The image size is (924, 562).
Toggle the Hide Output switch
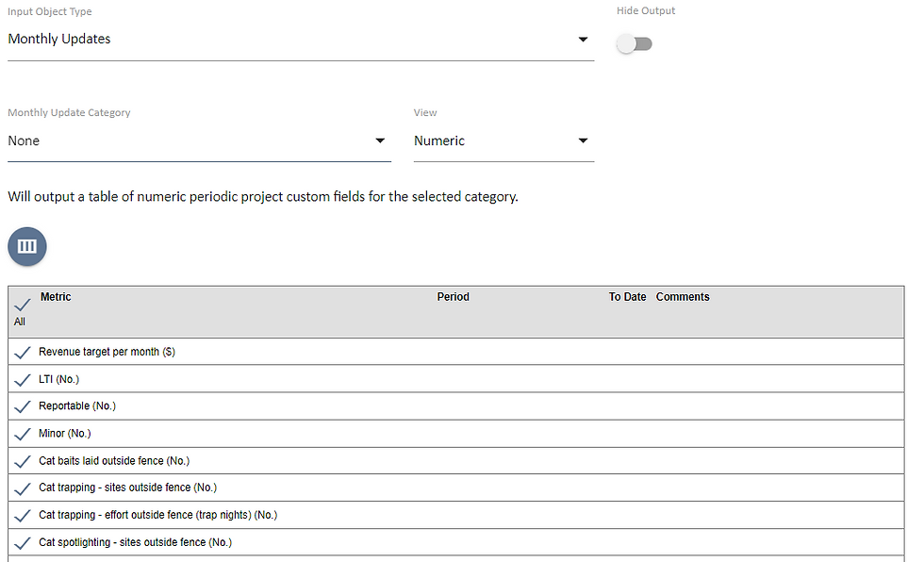point(635,44)
